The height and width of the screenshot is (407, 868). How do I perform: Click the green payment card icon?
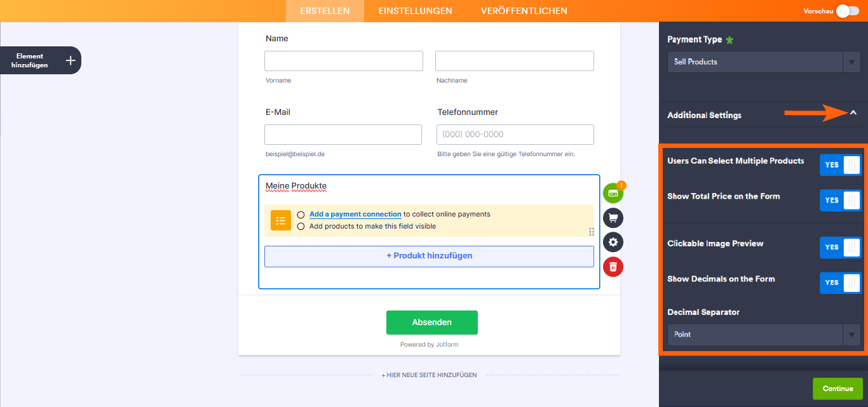(613, 193)
